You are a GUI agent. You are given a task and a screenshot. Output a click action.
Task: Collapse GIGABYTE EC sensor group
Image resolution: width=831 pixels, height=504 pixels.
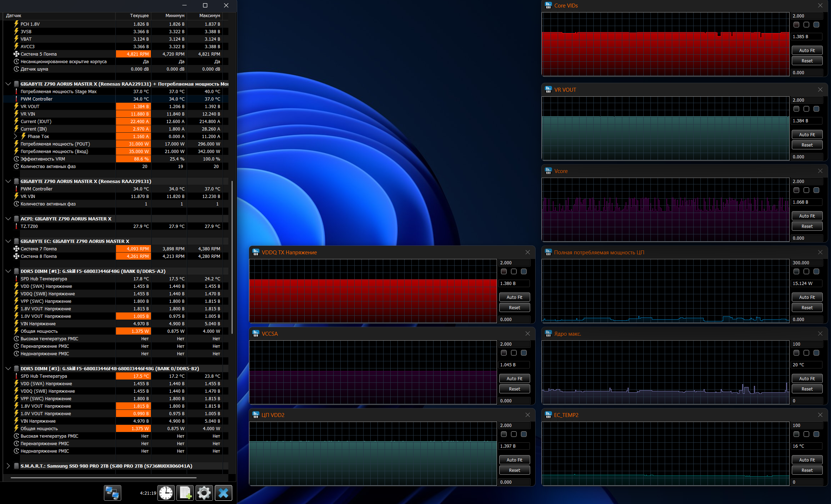point(8,241)
